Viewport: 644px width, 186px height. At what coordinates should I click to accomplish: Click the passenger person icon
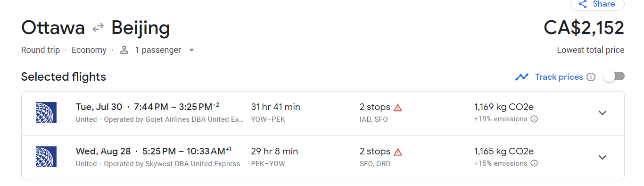pos(124,50)
